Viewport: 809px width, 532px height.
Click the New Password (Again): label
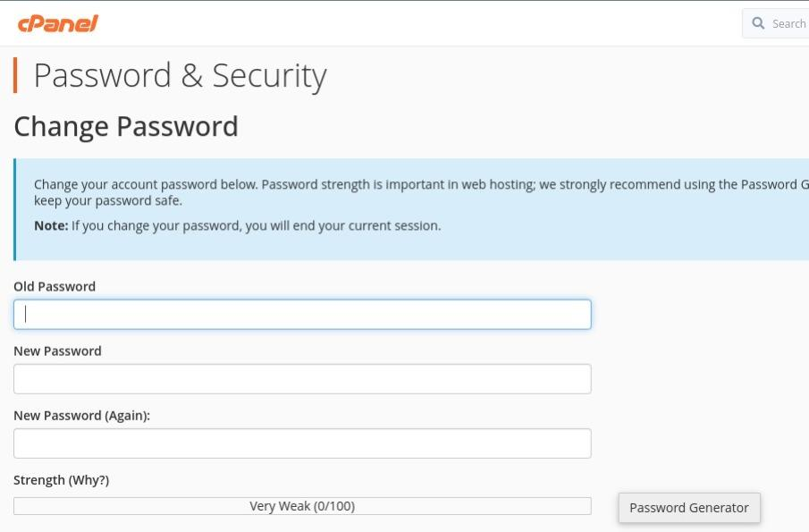(x=81, y=416)
